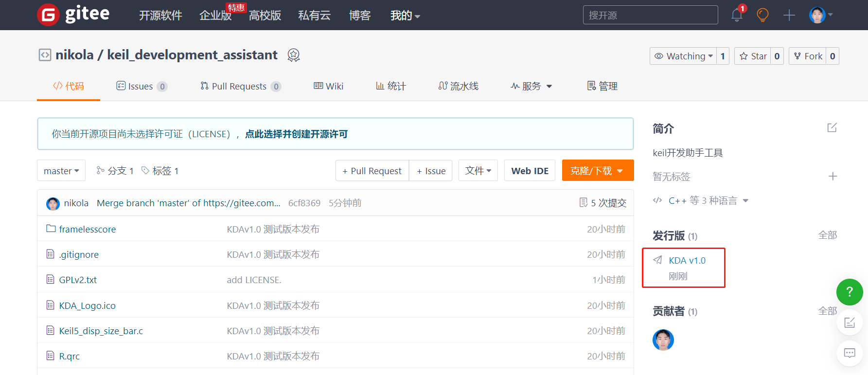Screen dimensions: 868x375
Task: Open the 文件 dropdown
Action: [478, 171]
